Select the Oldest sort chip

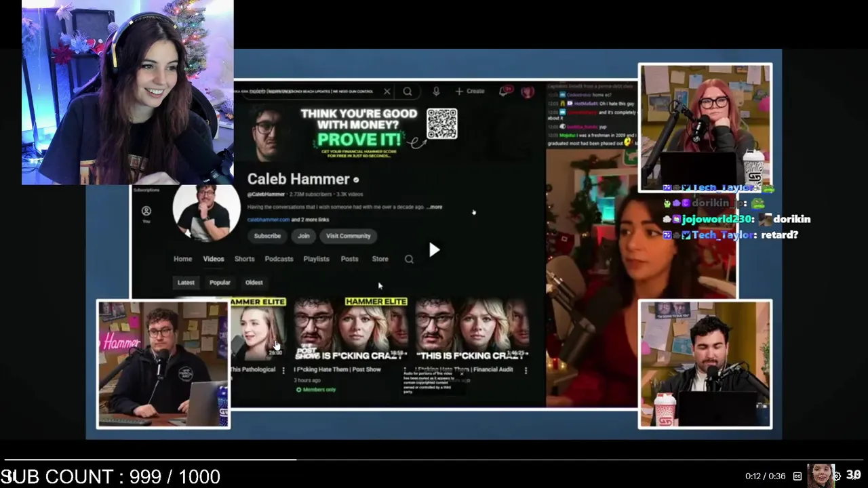[x=254, y=283]
